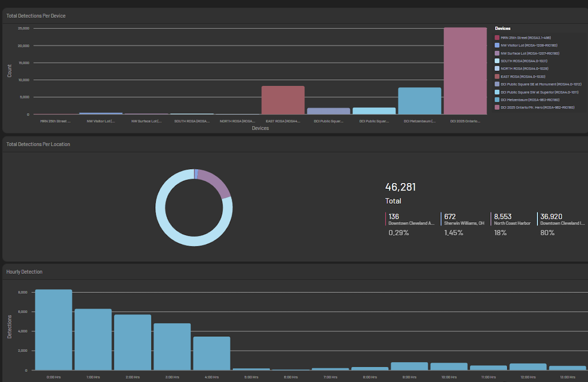The width and height of the screenshot is (588, 382).
Task: Click the DCI Metzenbaum x-axis label
Action: coord(420,121)
